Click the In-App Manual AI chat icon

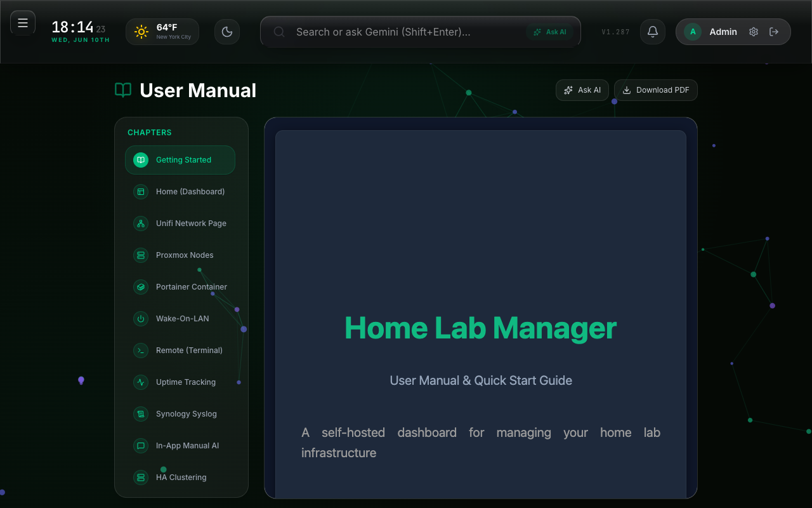(x=141, y=446)
